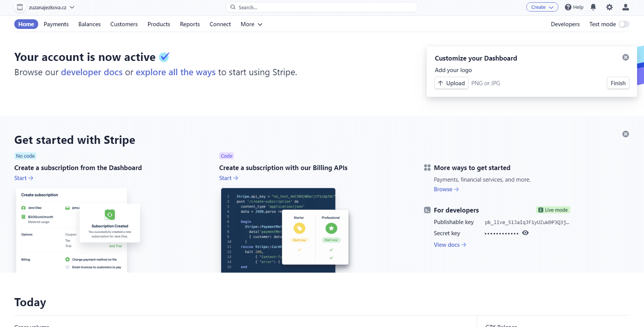The width and height of the screenshot is (644, 327).
Task: Open the Customers tab
Action: click(124, 24)
